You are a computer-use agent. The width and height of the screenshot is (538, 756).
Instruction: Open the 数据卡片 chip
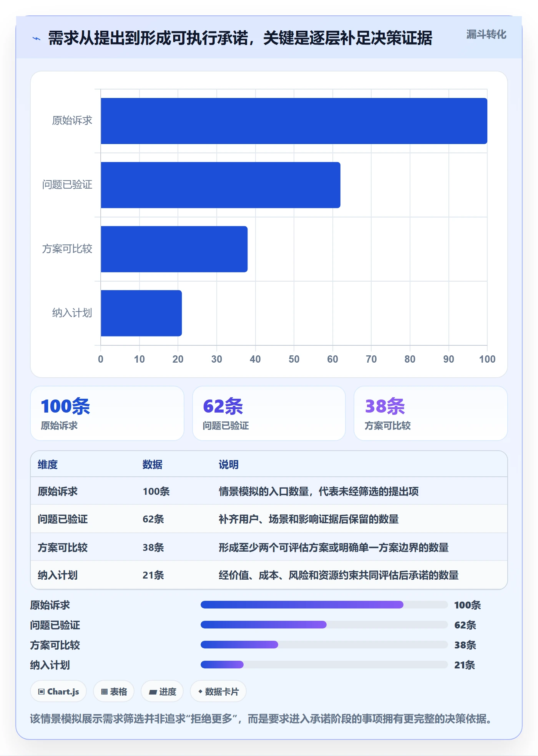pos(218,691)
